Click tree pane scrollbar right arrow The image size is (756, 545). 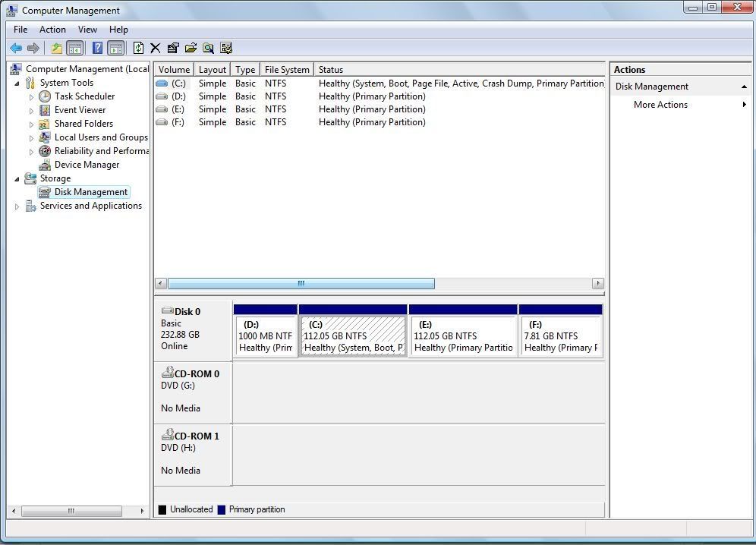tap(142, 511)
